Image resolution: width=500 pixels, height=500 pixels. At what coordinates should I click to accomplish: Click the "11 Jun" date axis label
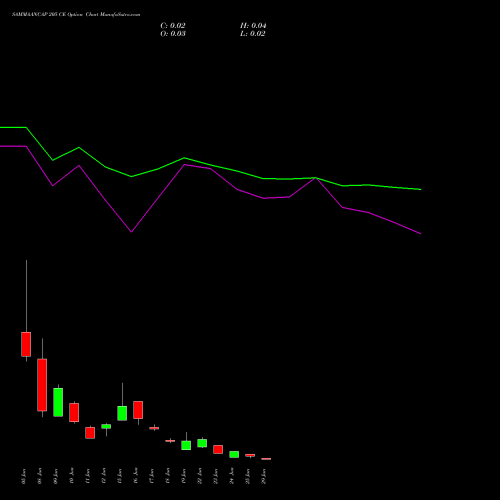[x=88, y=476]
